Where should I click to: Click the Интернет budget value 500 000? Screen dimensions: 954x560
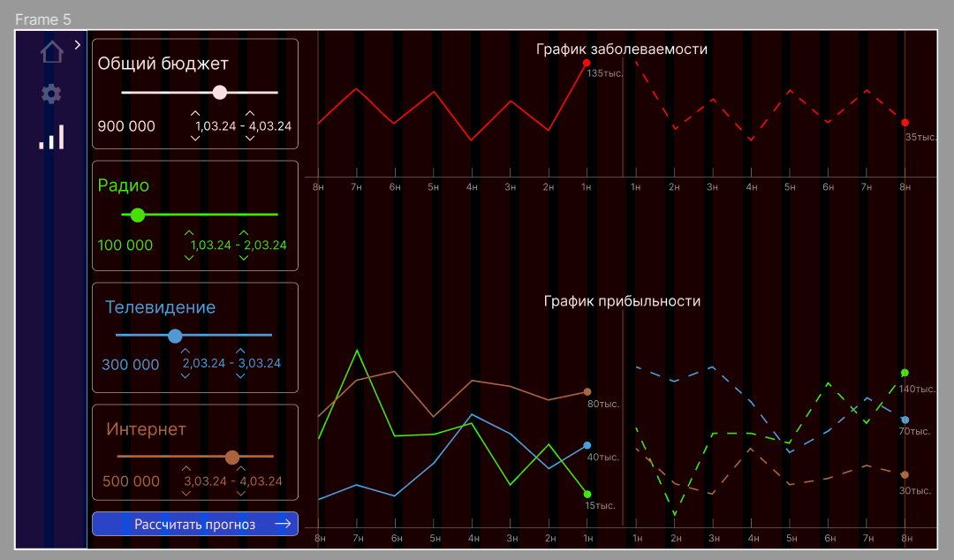tap(132, 481)
